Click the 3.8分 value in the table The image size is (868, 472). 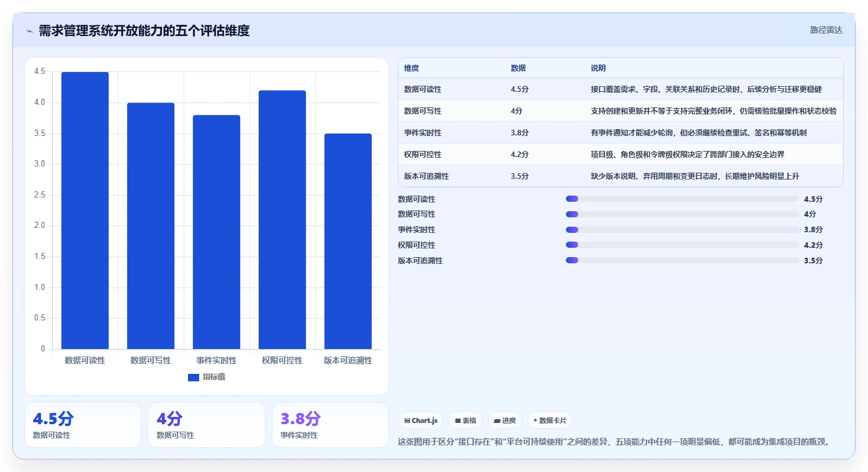pos(519,133)
